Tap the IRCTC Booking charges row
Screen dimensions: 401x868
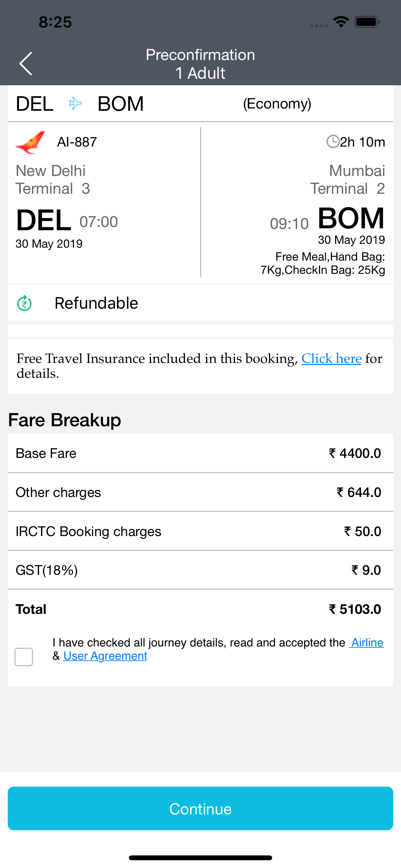click(200, 532)
